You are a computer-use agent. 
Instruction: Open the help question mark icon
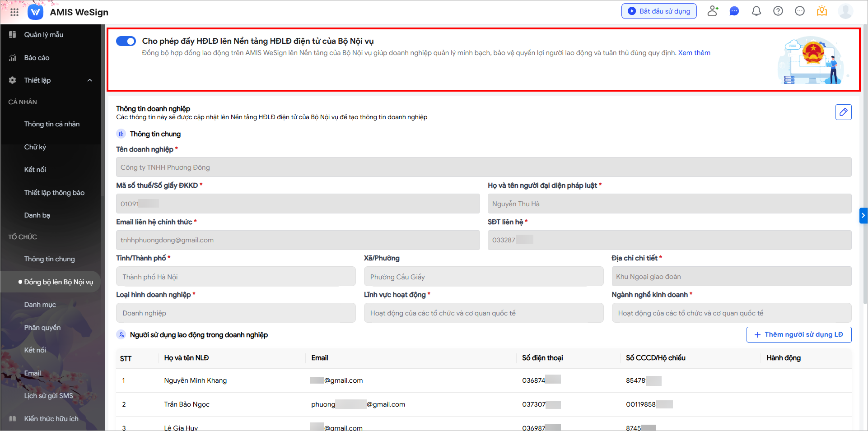point(778,11)
